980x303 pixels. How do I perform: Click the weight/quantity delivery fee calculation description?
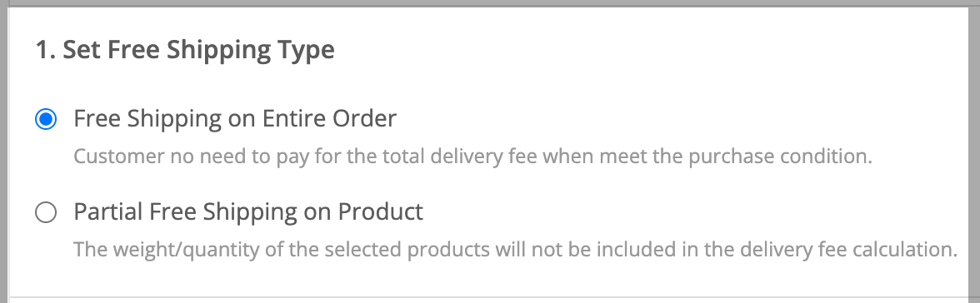click(516, 249)
